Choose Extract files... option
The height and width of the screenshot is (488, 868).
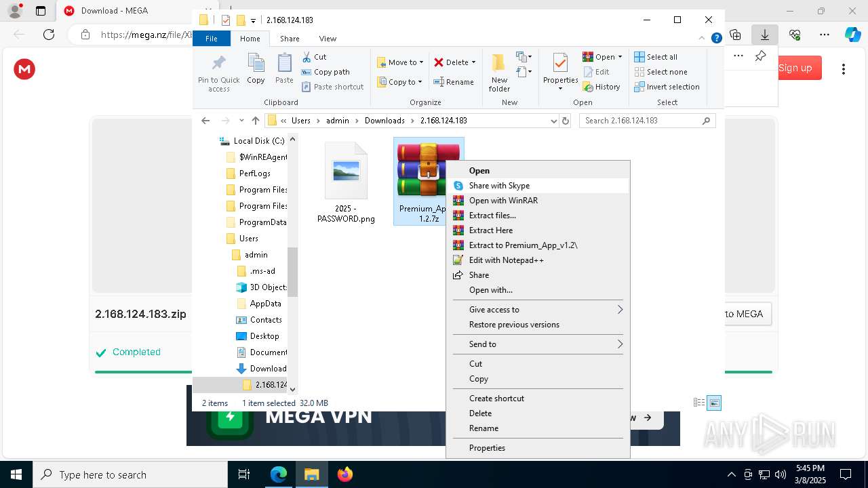click(539, 216)
